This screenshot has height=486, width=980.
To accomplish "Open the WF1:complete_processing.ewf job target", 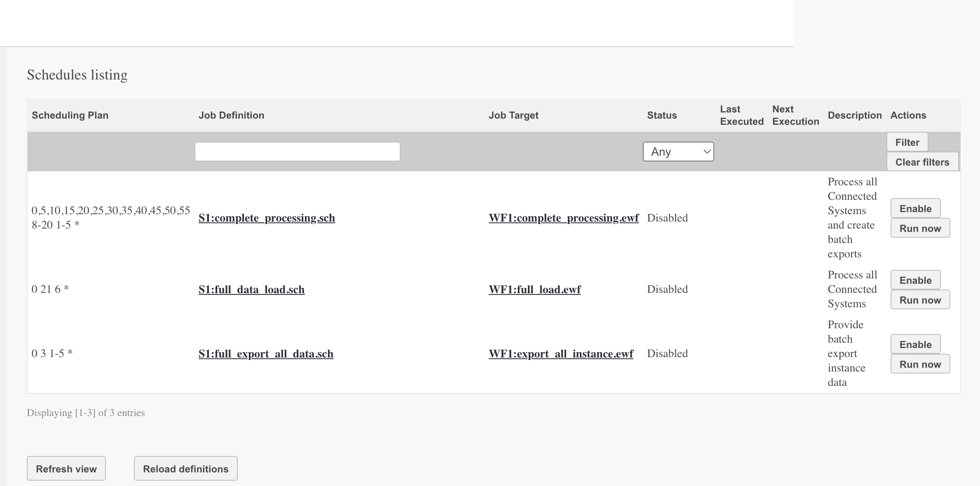I will point(563,218).
